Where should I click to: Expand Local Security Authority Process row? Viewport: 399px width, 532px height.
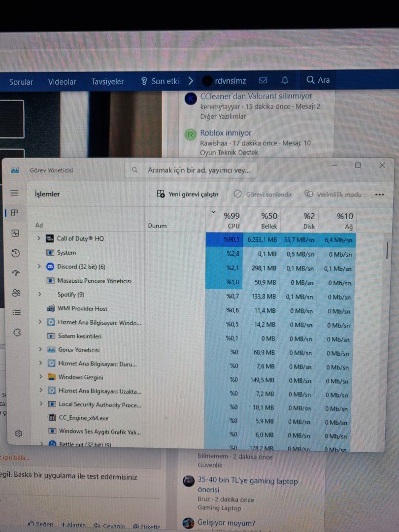(41, 404)
